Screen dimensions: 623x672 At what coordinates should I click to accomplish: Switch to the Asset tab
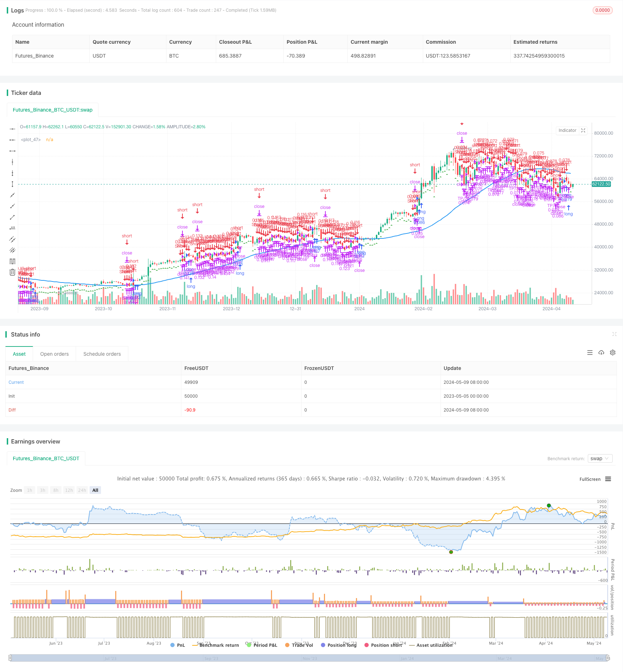[19, 354]
